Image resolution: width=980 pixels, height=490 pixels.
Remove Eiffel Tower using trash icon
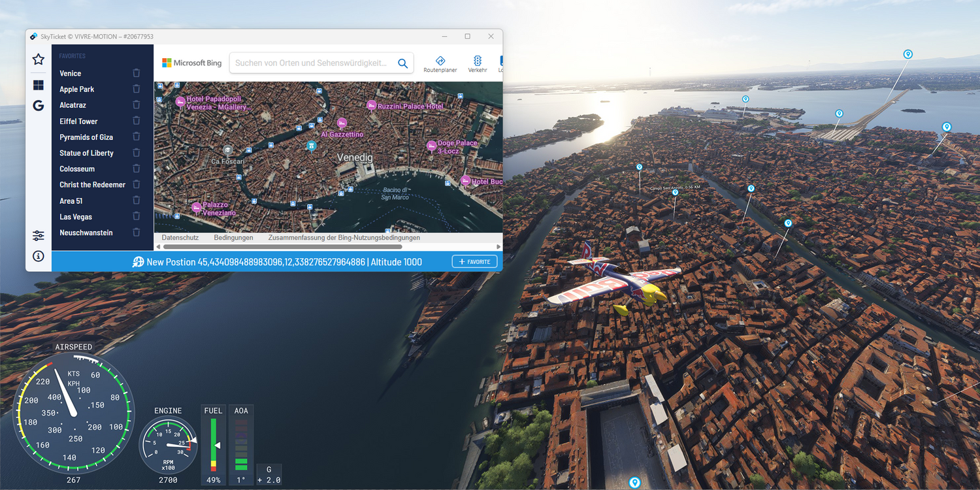(x=136, y=121)
